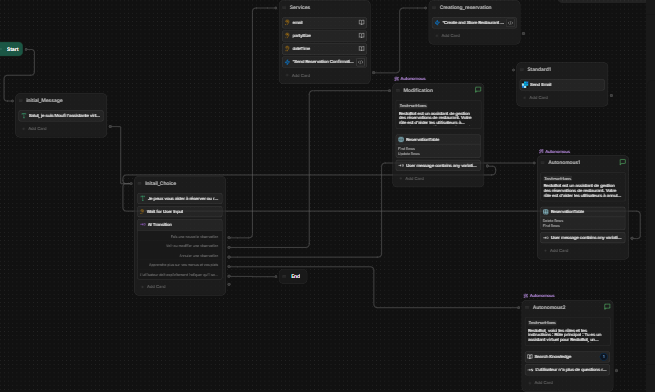655x392 pixels.
Task: Select the Modification node title
Action: tap(418, 90)
